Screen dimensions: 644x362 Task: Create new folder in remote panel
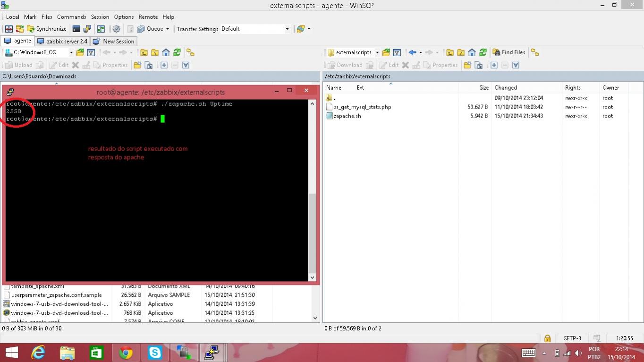point(467,65)
